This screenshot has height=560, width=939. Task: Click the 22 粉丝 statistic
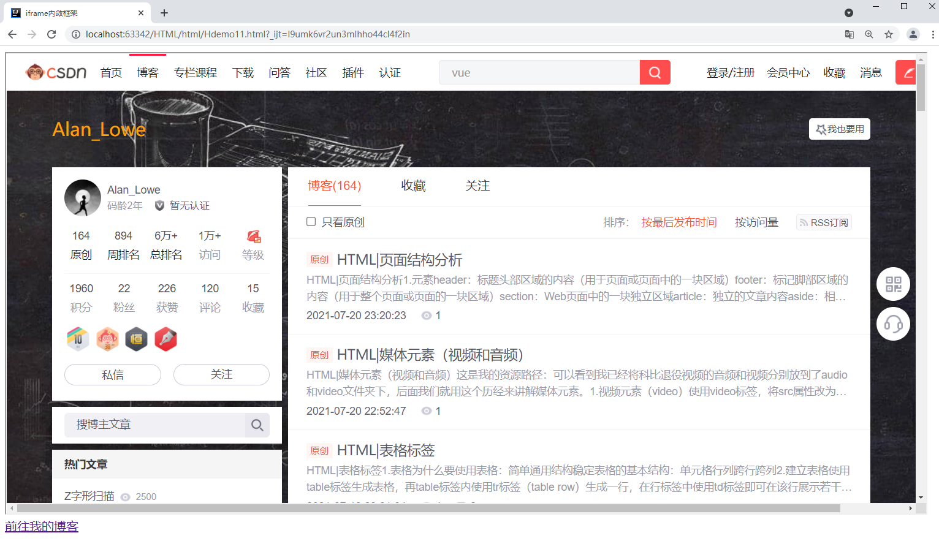[124, 298]
